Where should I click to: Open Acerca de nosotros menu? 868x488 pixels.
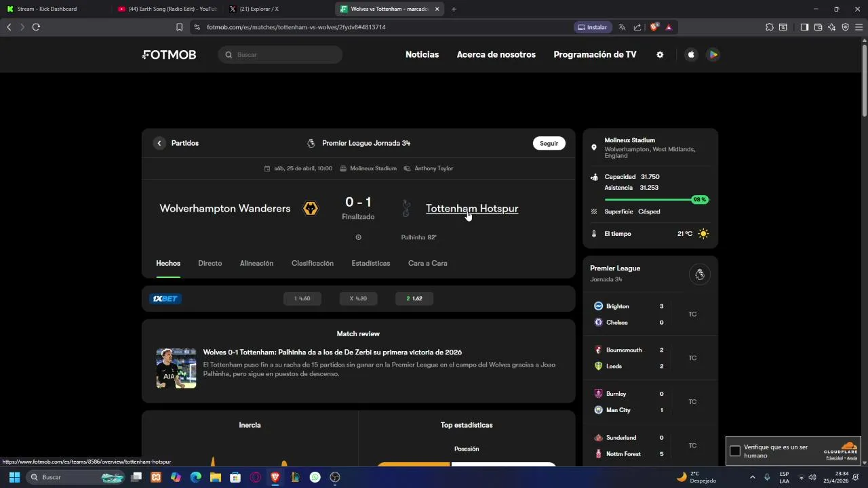click(496, 55)
